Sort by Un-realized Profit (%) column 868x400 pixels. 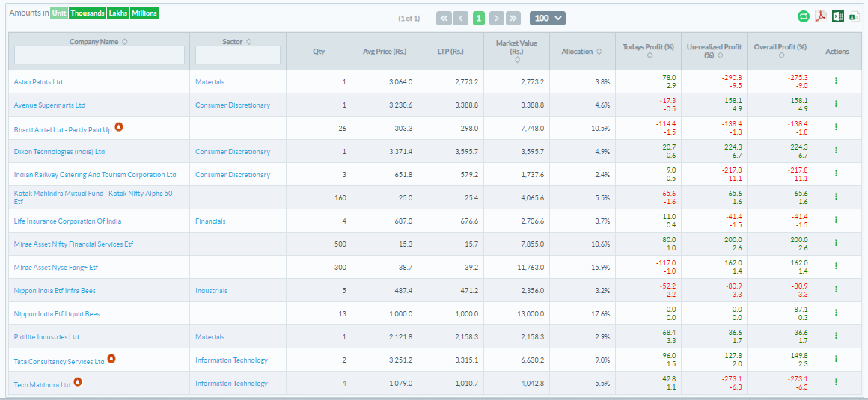[x=720, y=55]
